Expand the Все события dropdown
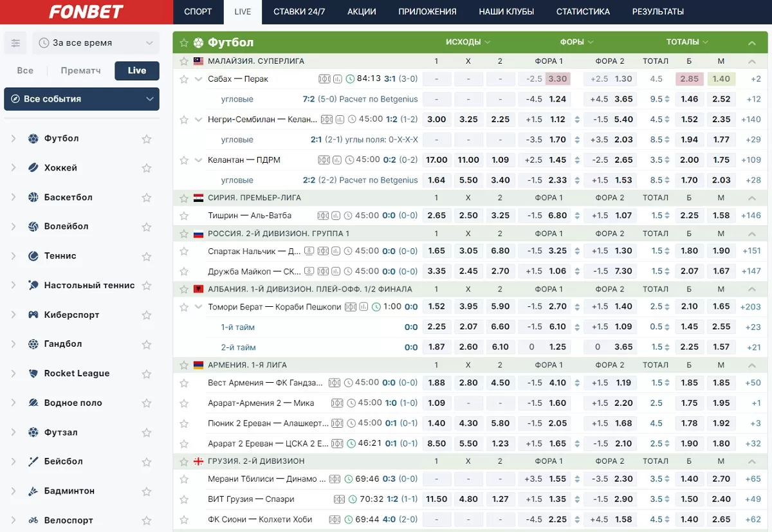This screenshot has height=532, width=772. click(x=82, y=99)
